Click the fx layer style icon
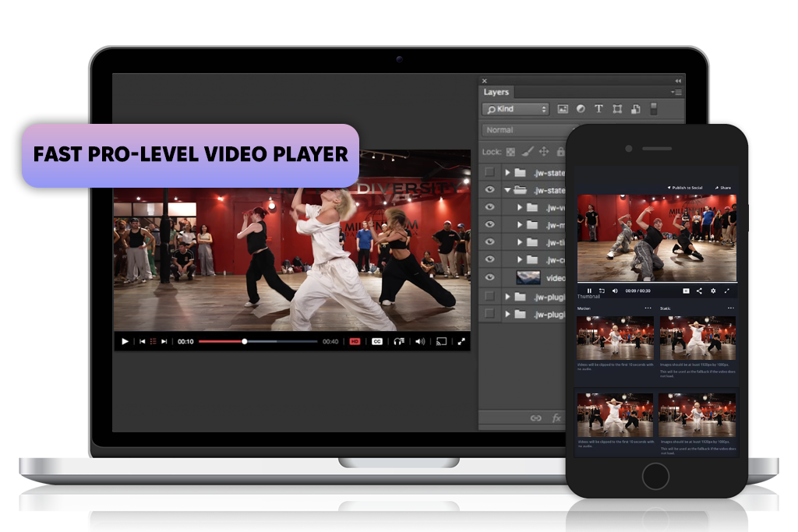 click(556, 418)
